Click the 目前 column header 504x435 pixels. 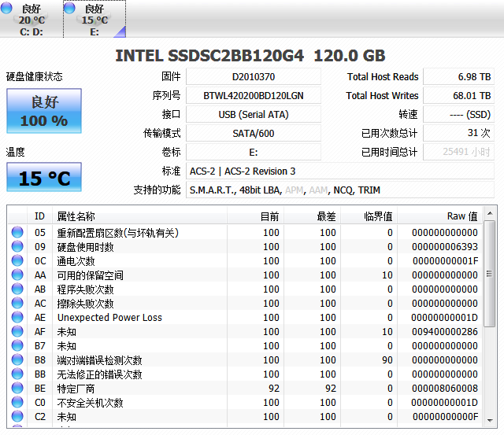click(x=255, y=216)
